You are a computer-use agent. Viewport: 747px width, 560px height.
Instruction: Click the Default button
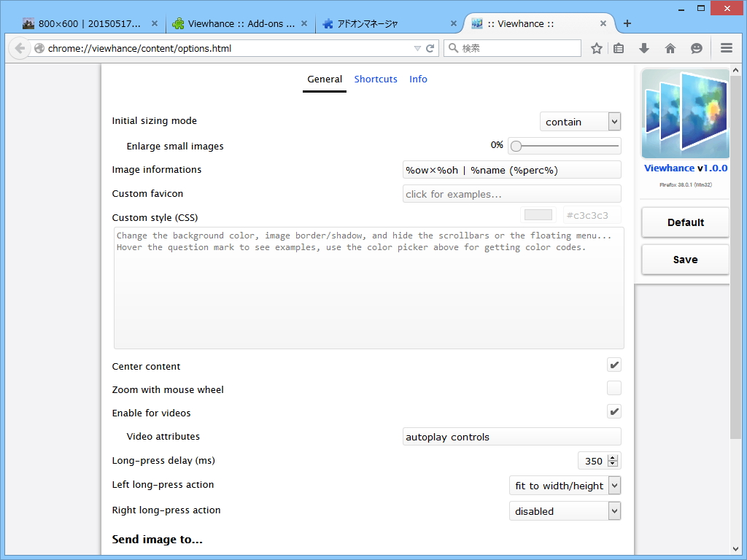click(x=684, y=222)
